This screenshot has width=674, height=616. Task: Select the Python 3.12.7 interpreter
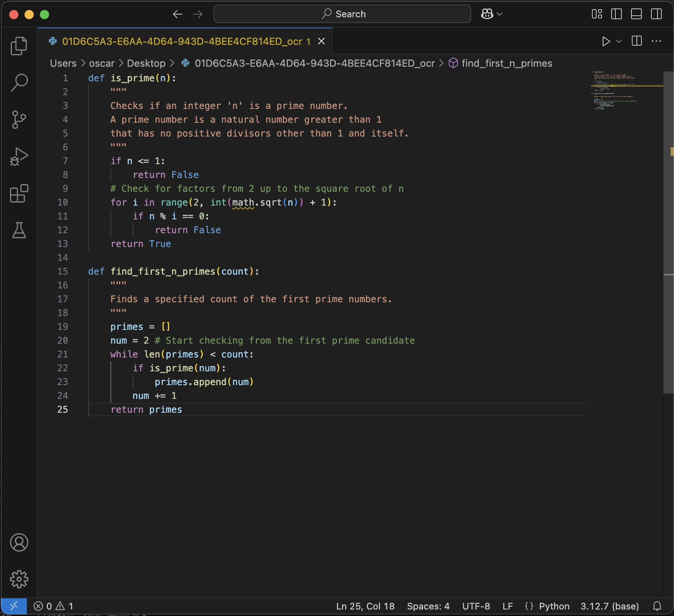click(x=610, y=606)
